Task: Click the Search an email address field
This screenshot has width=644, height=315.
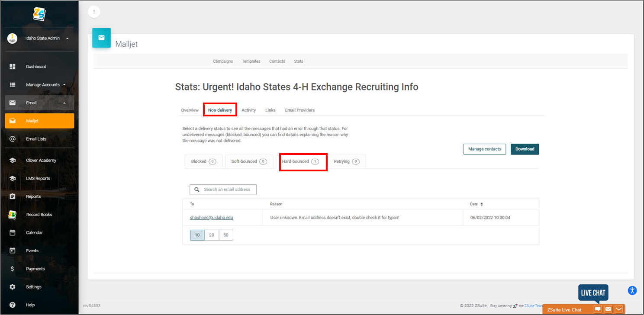Action: click(x=223, y=190)
